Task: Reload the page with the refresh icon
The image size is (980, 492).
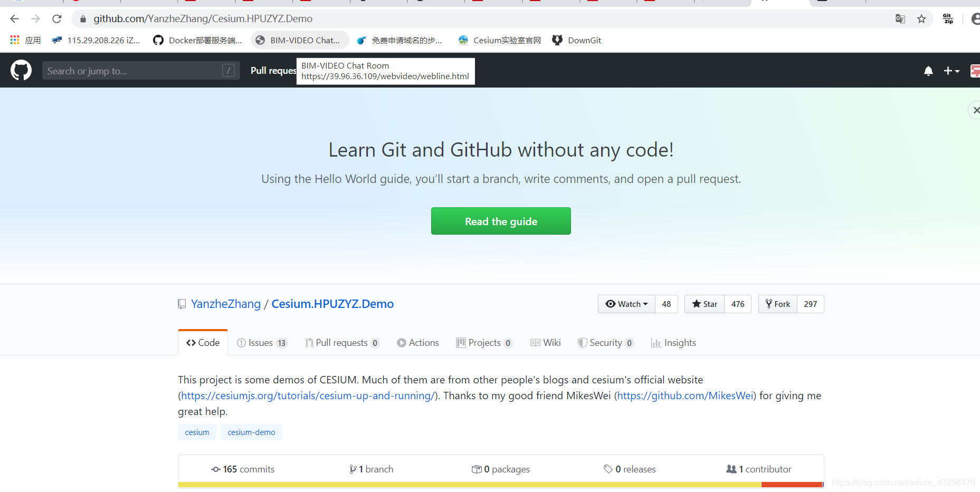Action: [57, 19]
